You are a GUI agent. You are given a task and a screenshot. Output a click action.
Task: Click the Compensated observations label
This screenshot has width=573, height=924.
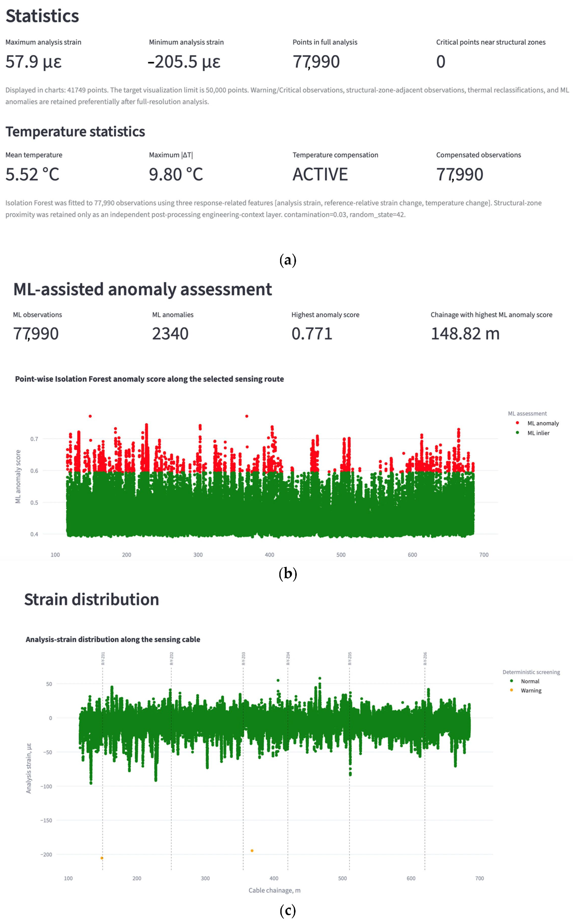tap(479, 155)
